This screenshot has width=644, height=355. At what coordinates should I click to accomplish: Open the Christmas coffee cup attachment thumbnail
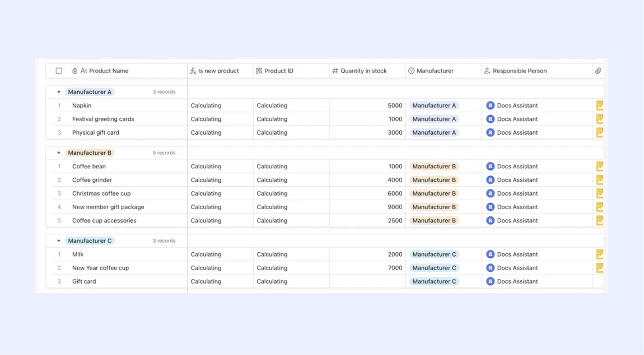pyautogui.click(x=599, y=193)
